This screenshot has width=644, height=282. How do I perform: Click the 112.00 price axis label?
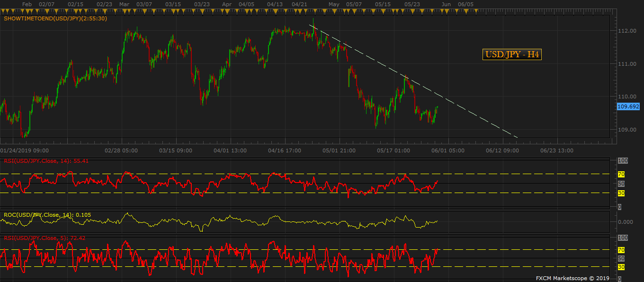click(x=626, y=31)
